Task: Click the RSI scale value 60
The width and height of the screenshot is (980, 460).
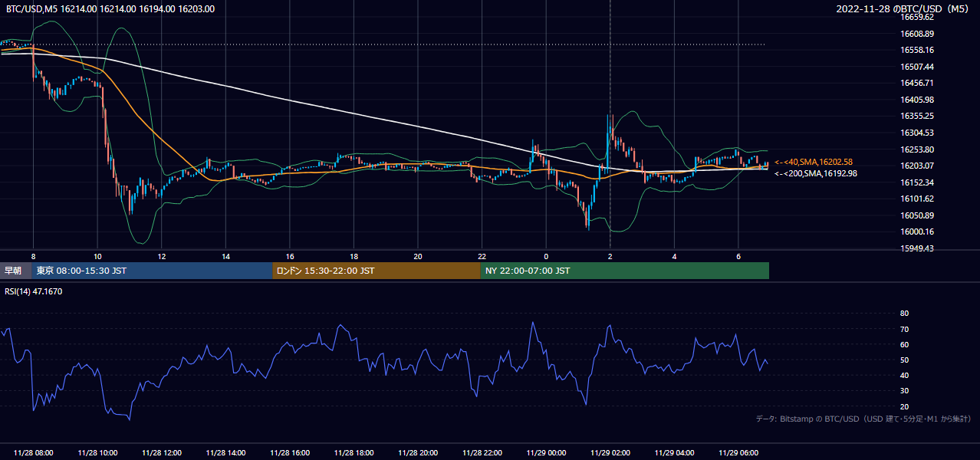Action: [904, 344]
